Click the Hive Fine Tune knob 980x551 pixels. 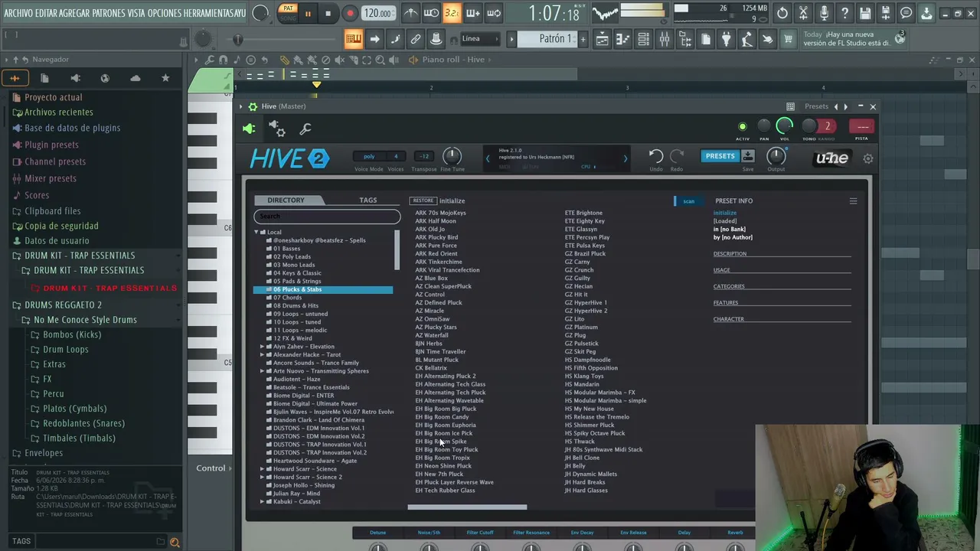452,156
